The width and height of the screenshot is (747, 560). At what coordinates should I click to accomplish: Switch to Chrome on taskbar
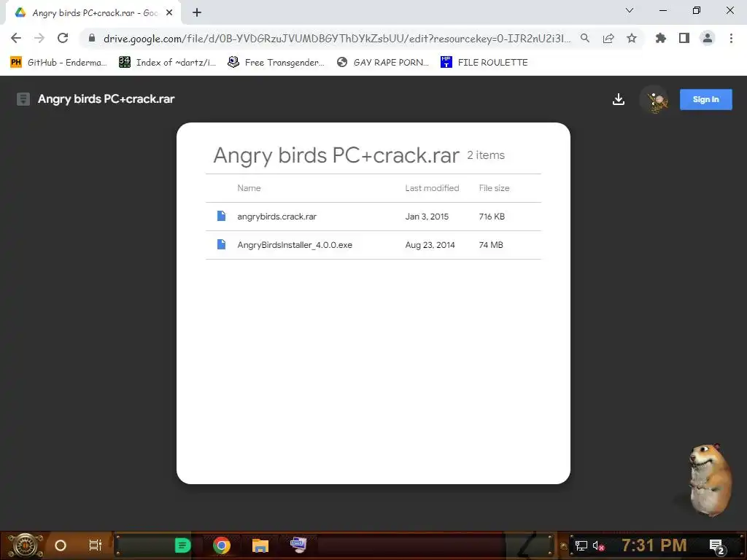click(222, 545)
